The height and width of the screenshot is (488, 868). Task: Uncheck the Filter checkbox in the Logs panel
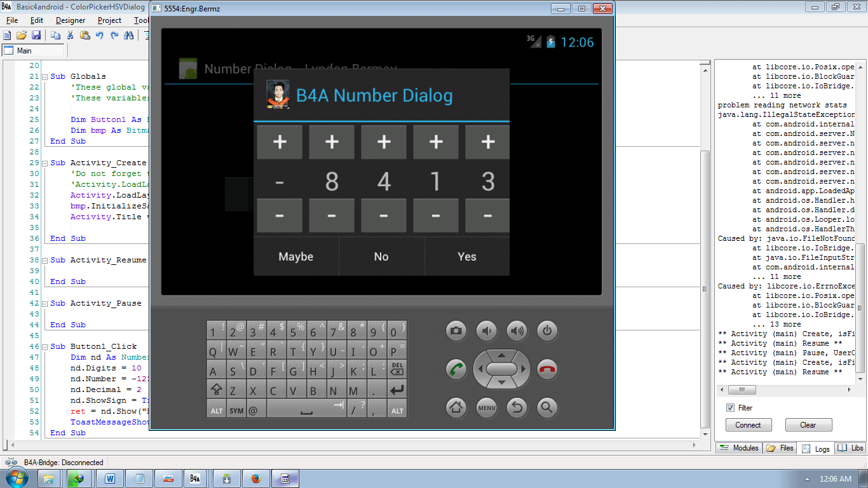(731, 407)
